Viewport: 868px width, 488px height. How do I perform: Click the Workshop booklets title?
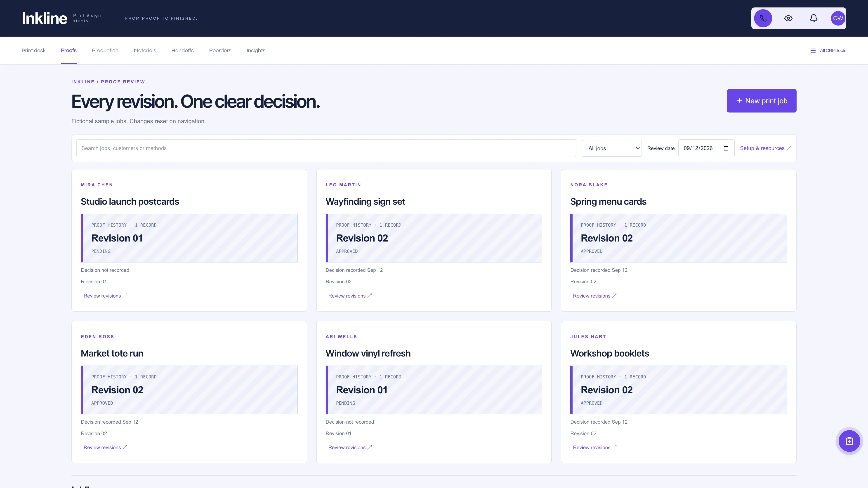pos(609,353)
